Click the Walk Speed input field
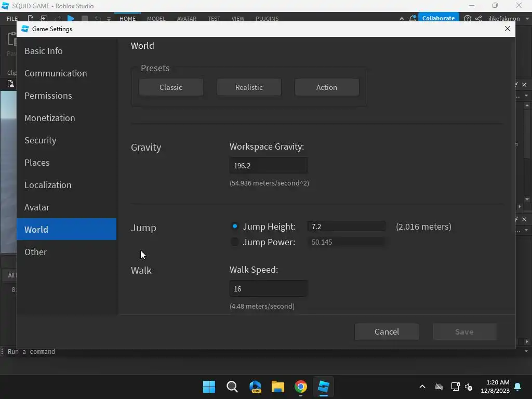 (269, 289)
